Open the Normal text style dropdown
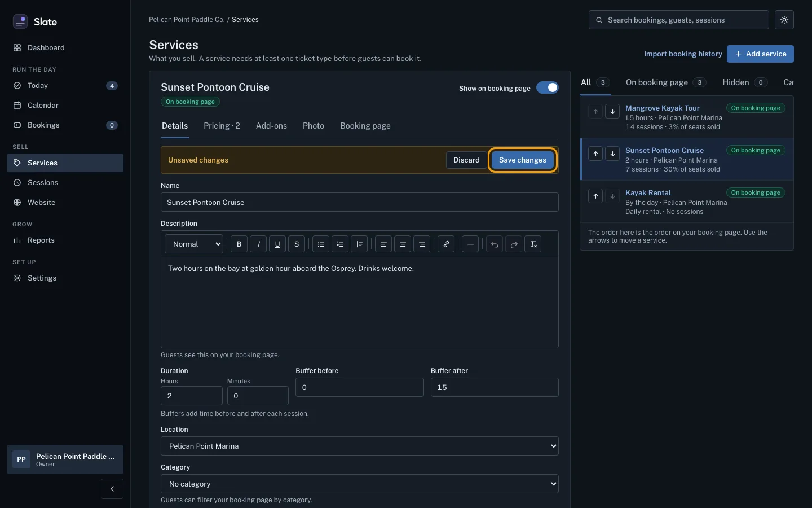The height and width of the screenshot is (508, 812). click(x=194, y=244)
